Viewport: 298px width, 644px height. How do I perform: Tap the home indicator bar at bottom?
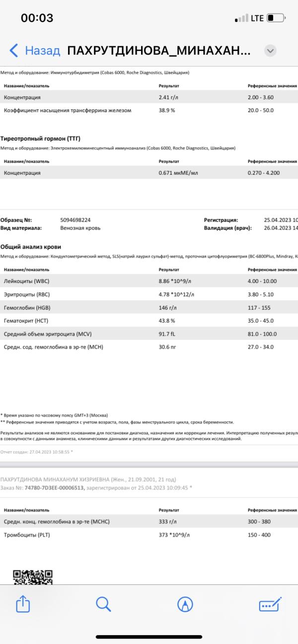click(x=149, y=637)
